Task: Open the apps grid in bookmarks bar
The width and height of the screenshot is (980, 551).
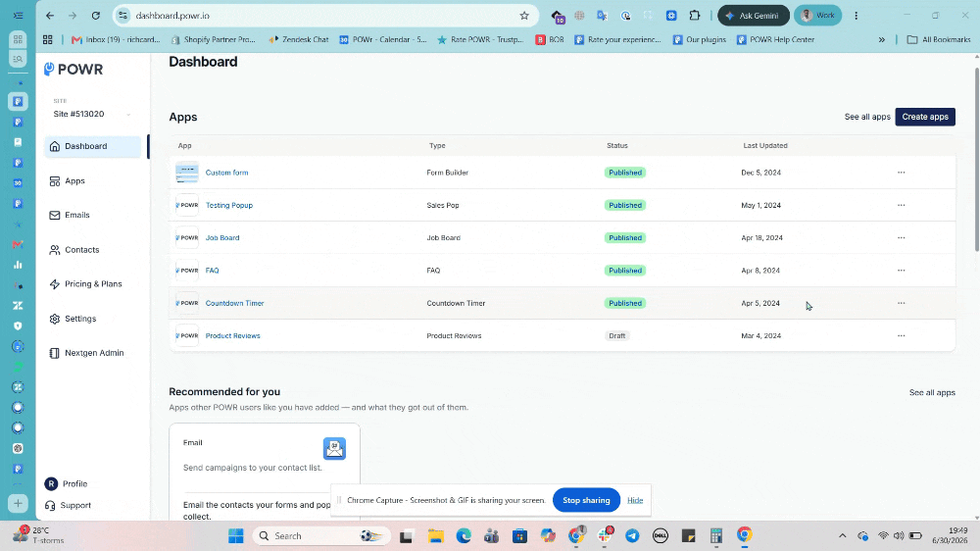Action: point(47,39)
